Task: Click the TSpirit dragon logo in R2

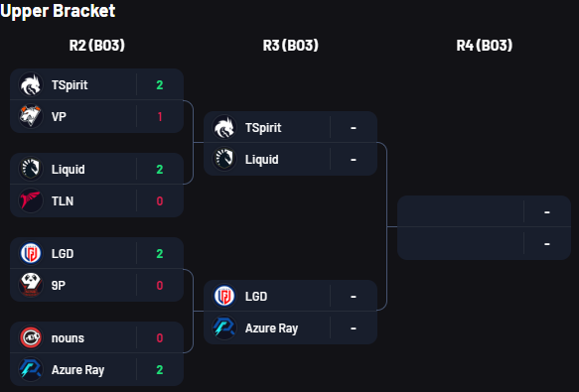Action: [31, 84]
